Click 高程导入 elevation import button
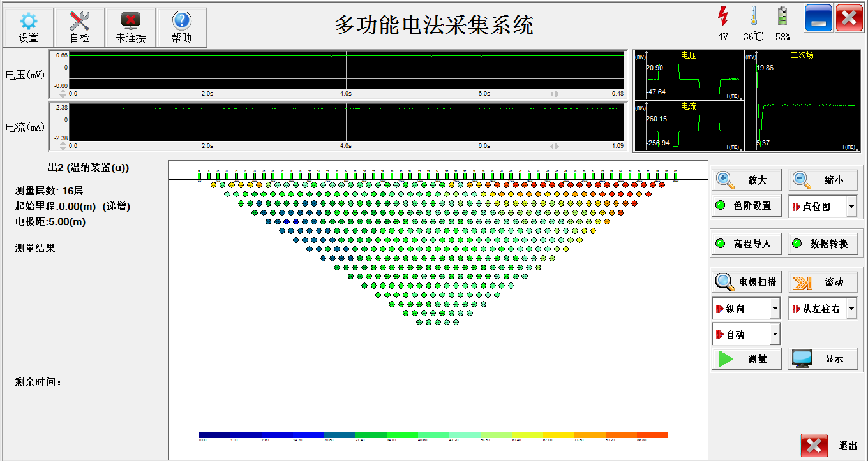Image resolution: width=868 pixels, height=461 pixels. coord(746,244)
